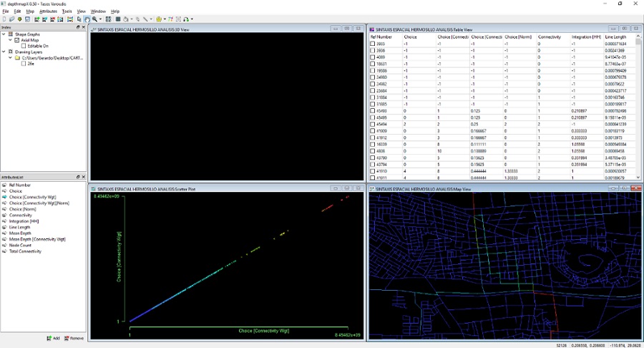Open the dropdown arrow beside zoom tool

coord(101,19)
